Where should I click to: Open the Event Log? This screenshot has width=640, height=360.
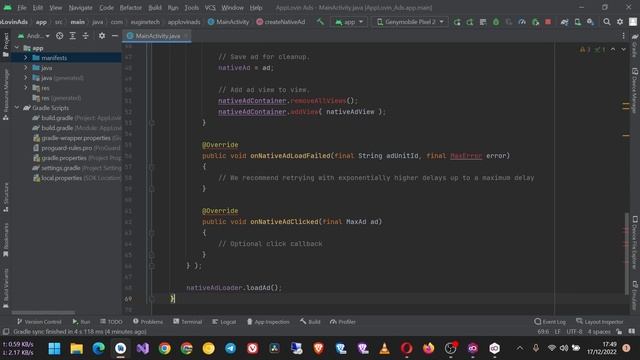[550, 322]
